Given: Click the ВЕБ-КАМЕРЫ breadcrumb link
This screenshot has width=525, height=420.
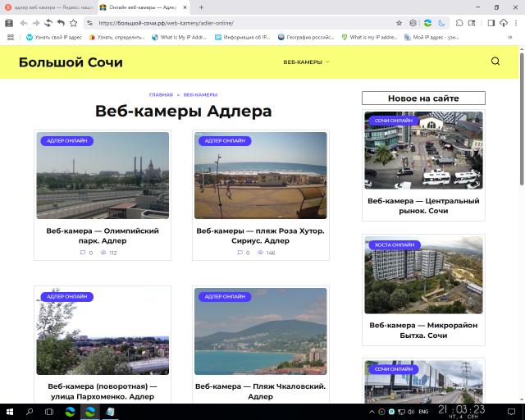Looking at the screenshot, I should click(x=200, y=95).
